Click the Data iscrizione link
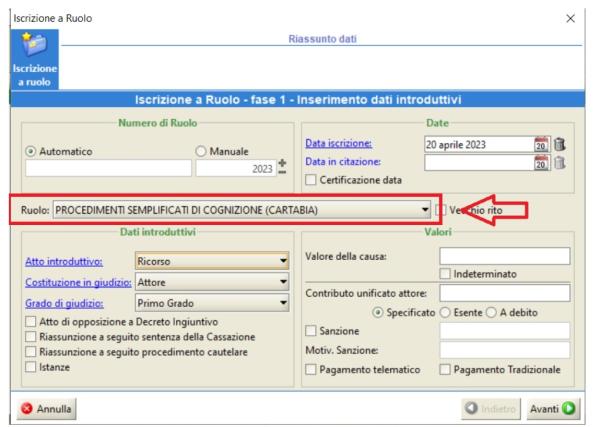The image size is (600, 427). click(x=338, y=143)
